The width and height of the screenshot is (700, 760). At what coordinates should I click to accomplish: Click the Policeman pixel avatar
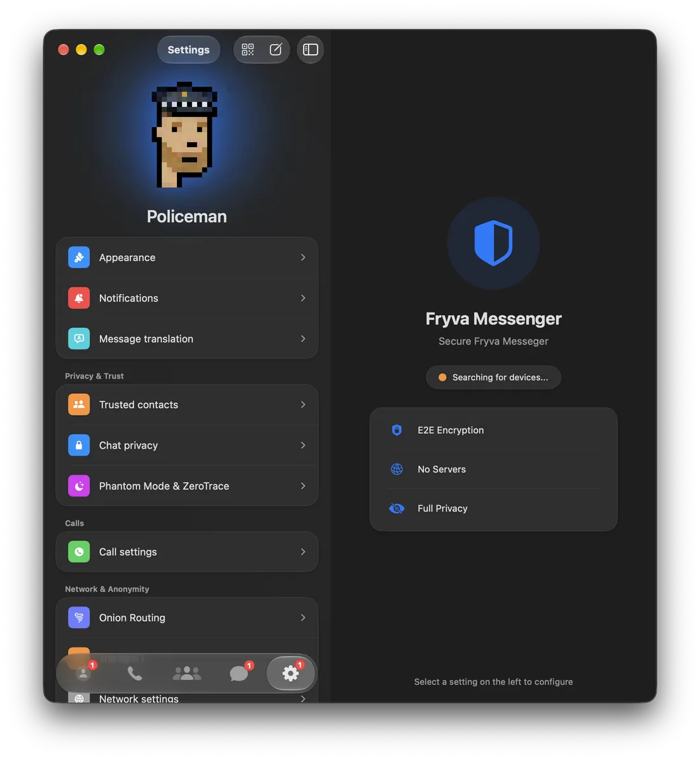coord(185,135)
